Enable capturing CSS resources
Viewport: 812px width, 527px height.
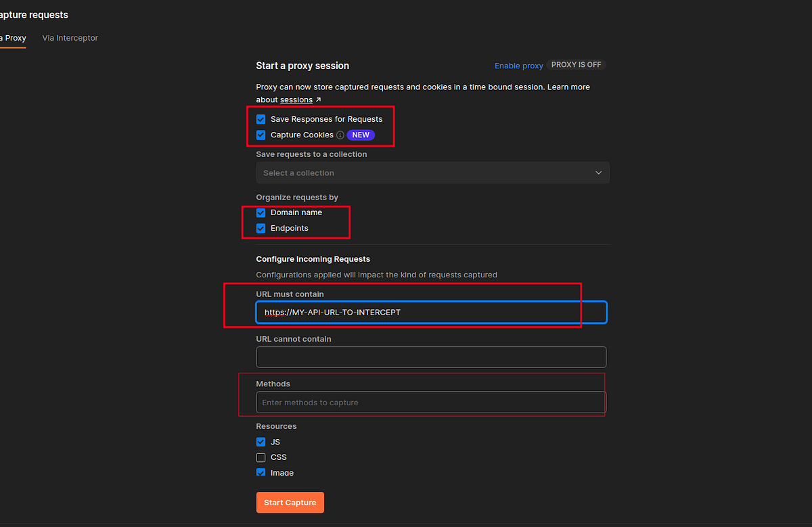(261, 457)
